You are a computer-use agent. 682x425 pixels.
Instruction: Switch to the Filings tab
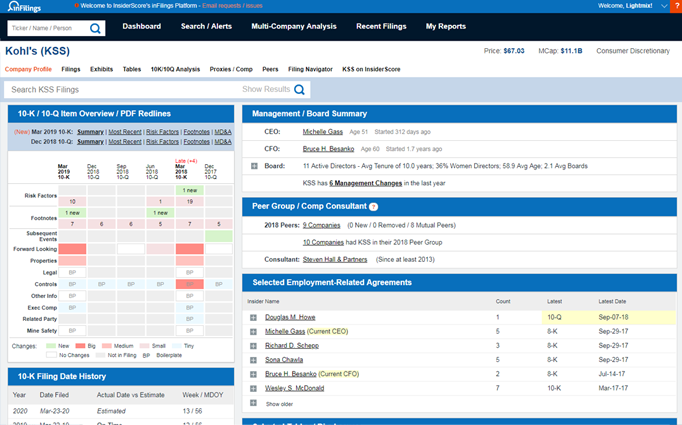71,69
